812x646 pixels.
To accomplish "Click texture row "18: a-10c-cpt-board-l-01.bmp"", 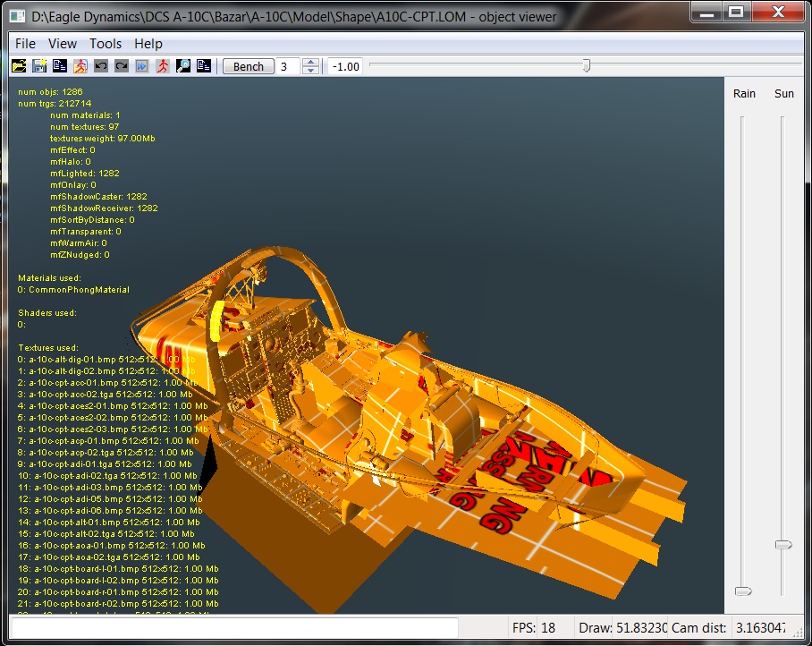I will click(118, 569).
